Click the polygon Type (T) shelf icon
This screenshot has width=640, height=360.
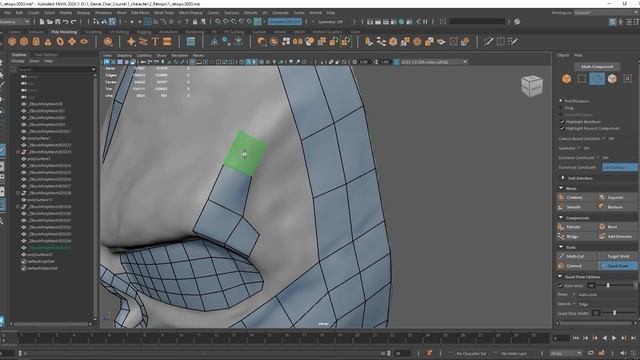click(155, 41)
